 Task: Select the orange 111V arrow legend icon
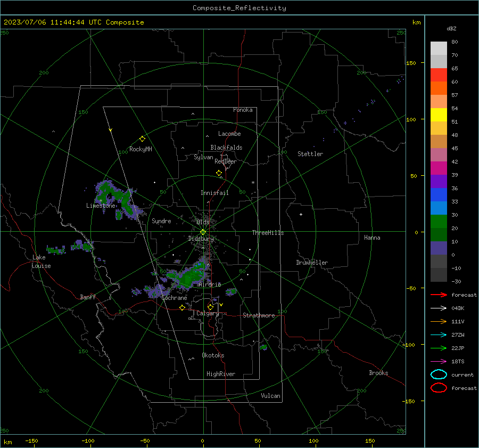point(439,321)
